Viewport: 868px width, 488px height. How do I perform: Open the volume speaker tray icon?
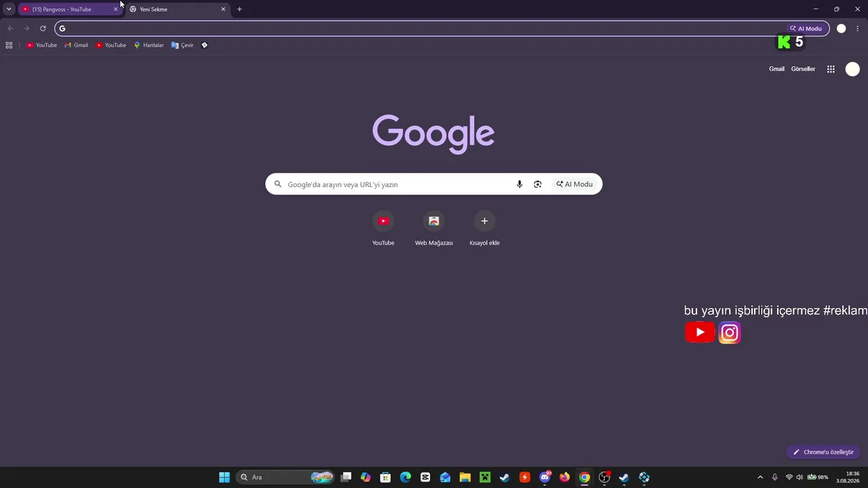800,477
